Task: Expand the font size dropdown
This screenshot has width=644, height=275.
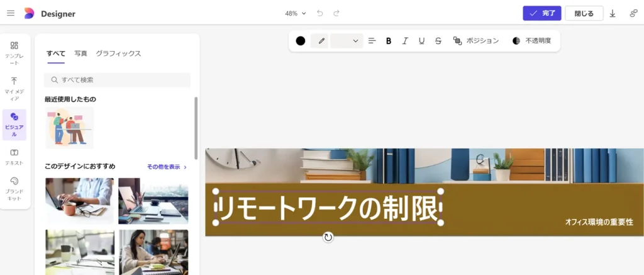Action: [x=347, y=41]
